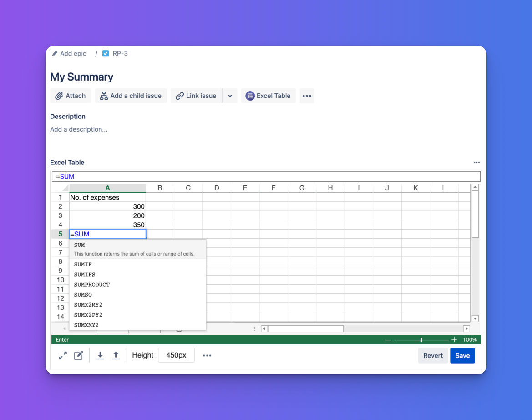Viewport: 532px width, 420px height.
Task: Toggle the RP-3 issue checkbox icon
Action: click(x=106, y=54)
